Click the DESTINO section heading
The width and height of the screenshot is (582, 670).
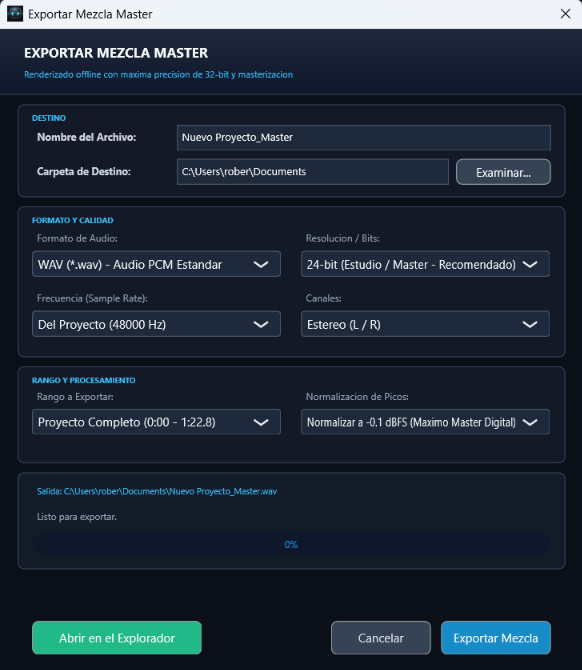pyautogui.click(x=49, y=118)
